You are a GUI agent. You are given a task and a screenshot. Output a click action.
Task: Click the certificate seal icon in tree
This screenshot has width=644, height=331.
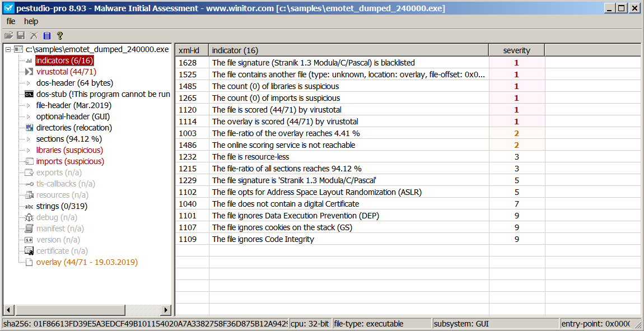(x=29, y=251)
